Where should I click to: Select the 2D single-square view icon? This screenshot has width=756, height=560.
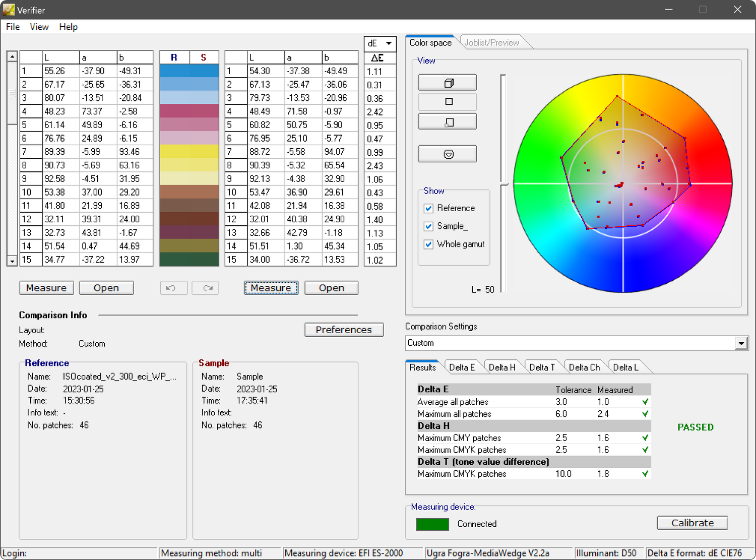(x=447, y=101)
